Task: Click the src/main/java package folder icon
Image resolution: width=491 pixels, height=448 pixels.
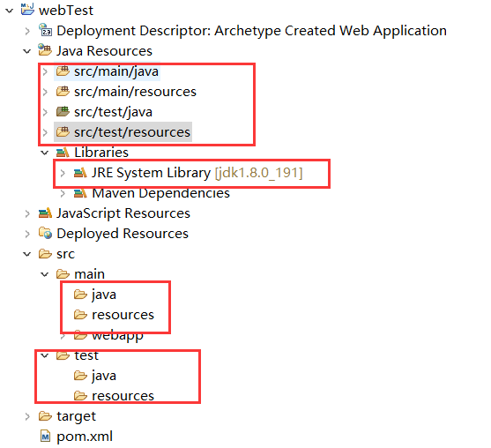Action: click(x=63, y=71)
